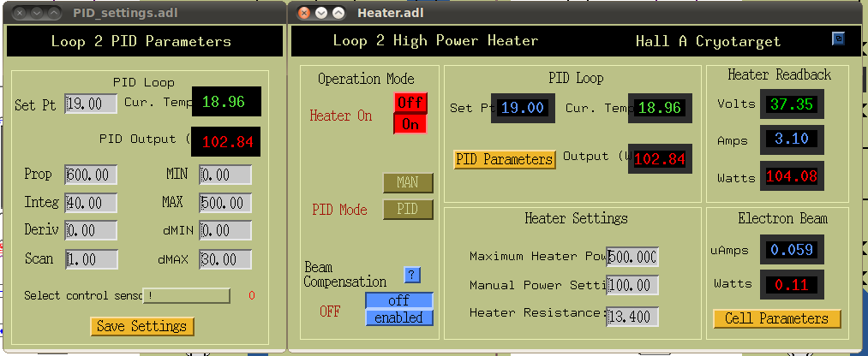Viewport: 868px width, 356px height.
Task: Close the Heater.adl window
Action: (x=302, y=13)
